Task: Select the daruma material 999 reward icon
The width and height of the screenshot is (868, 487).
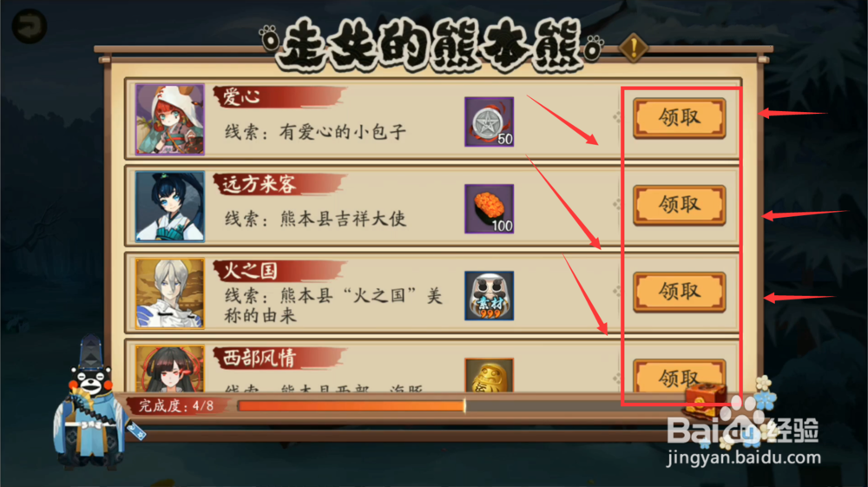Action: coord(489,295)
